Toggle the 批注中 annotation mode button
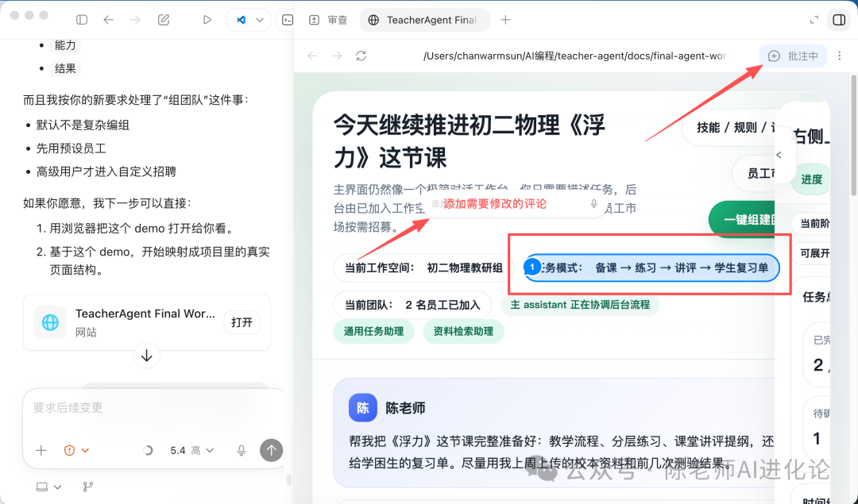Screen dimensions: 858x504 [x=793, y=56]
